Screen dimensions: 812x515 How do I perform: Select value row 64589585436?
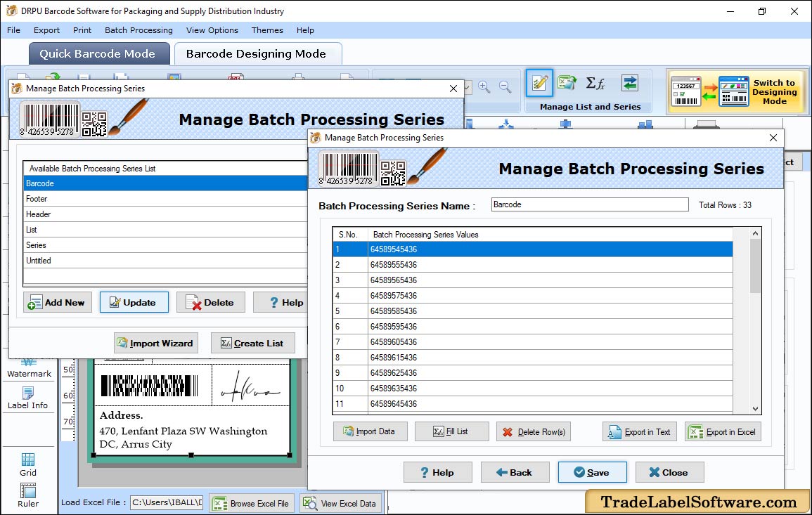point(533,311)
